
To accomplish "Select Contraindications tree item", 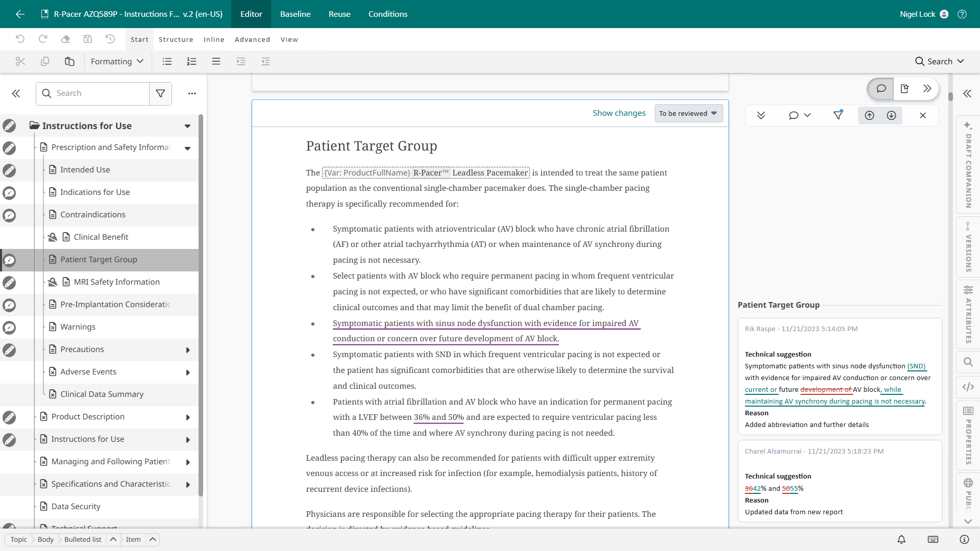I will (x=93, y=215).
